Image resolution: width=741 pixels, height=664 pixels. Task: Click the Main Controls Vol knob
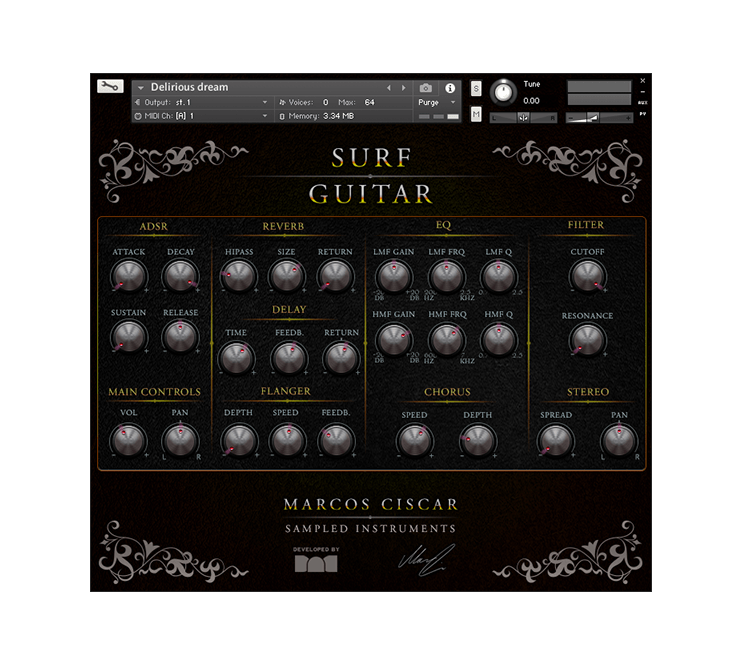pos(129,440)
